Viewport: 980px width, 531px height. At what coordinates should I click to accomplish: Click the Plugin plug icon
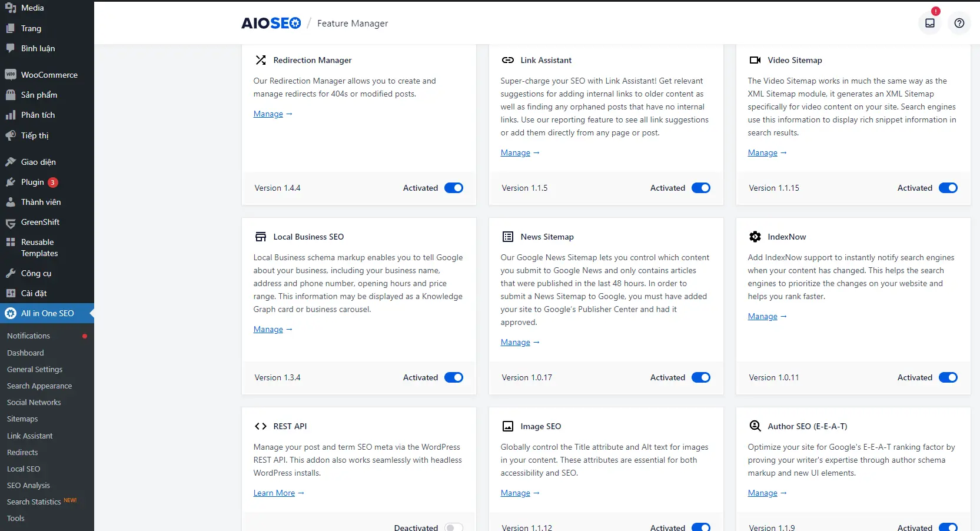(11, 182)
